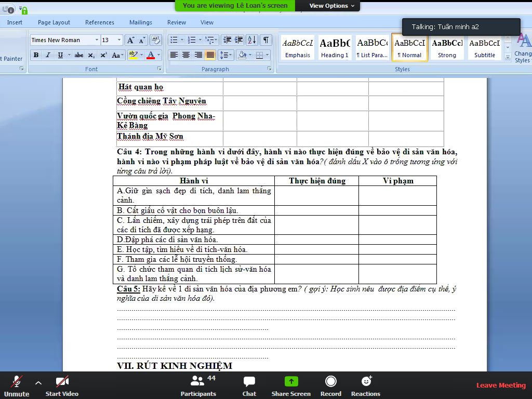This screenshot has height=399, width=532.
Task: Leave the Zoom meeting
Action: point(501,385)
